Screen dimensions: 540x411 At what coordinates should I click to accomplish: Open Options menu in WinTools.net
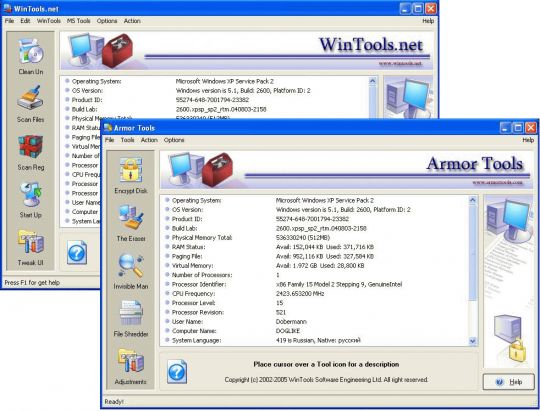pos(107,21)
